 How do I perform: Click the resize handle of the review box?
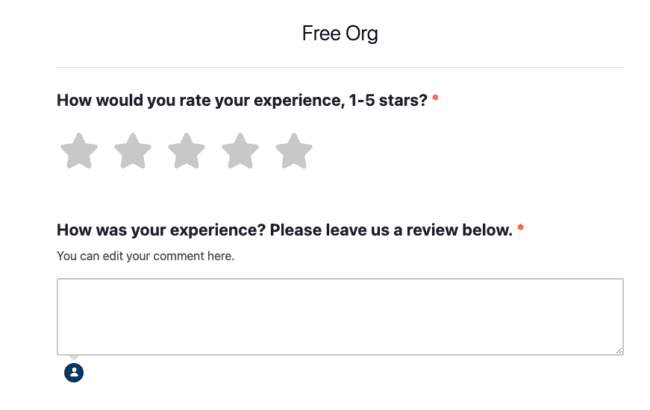618,349
